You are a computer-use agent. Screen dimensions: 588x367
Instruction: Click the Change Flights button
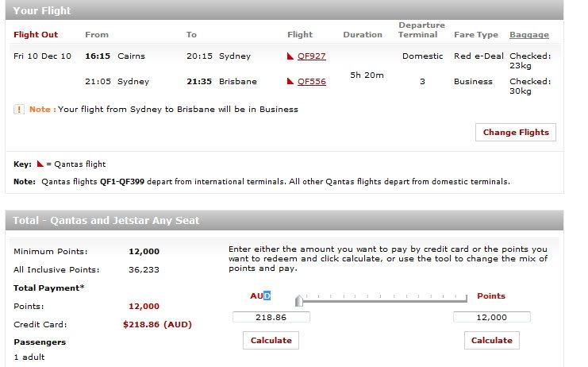click(x=516, y=132)
